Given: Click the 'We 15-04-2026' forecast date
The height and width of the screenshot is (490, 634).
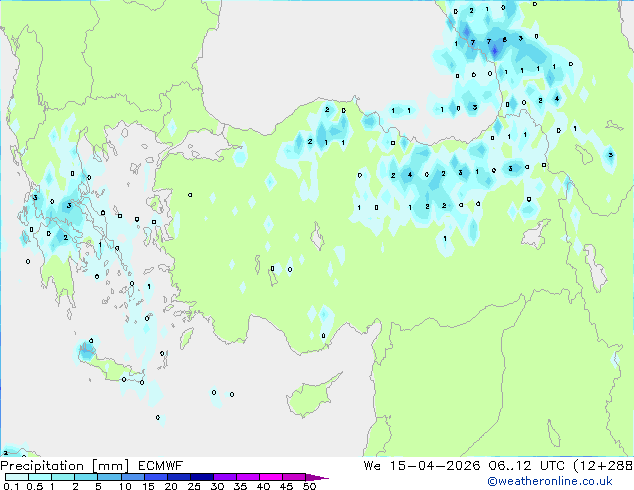Looking at the screenshot, I should coord(422,466).
